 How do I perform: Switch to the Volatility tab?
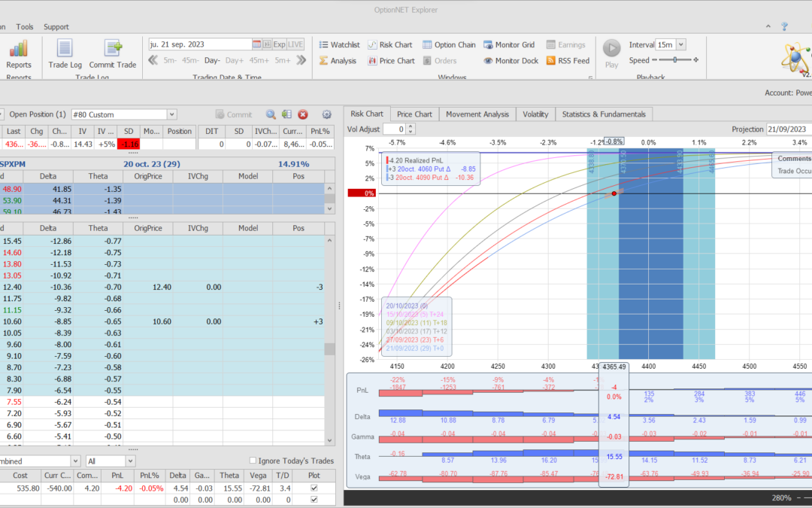[535, 114]
